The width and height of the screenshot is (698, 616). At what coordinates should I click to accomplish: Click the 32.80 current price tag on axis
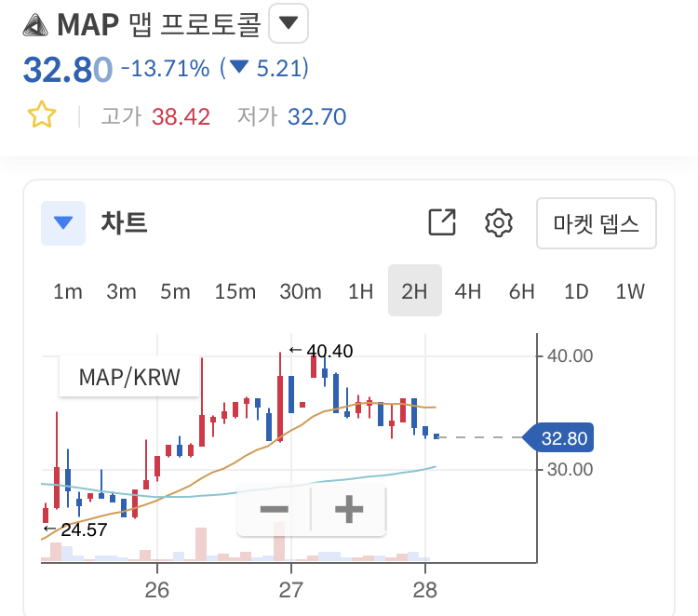tap(558, 438)
